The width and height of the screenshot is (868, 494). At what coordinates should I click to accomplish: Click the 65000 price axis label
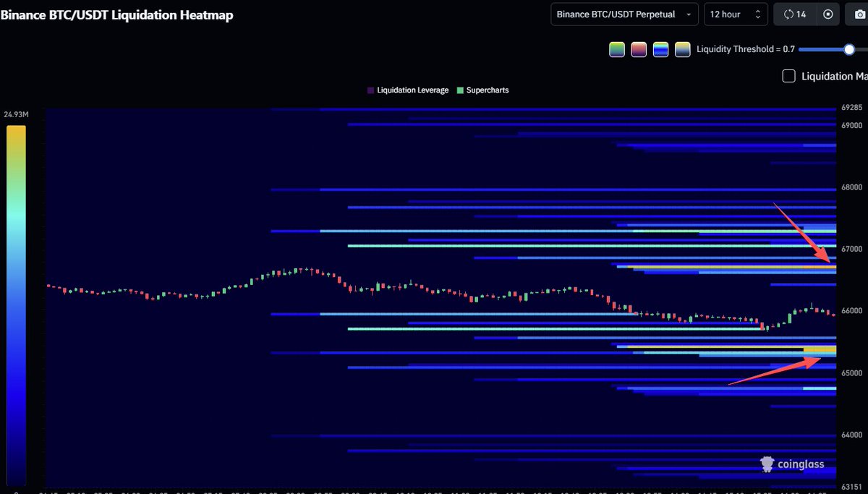[x=853, y=373]
